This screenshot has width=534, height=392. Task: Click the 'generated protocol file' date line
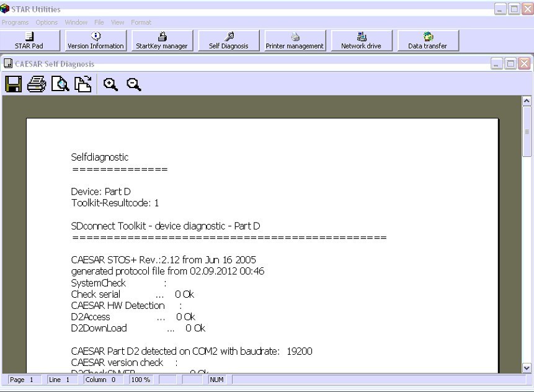(167, 272)
